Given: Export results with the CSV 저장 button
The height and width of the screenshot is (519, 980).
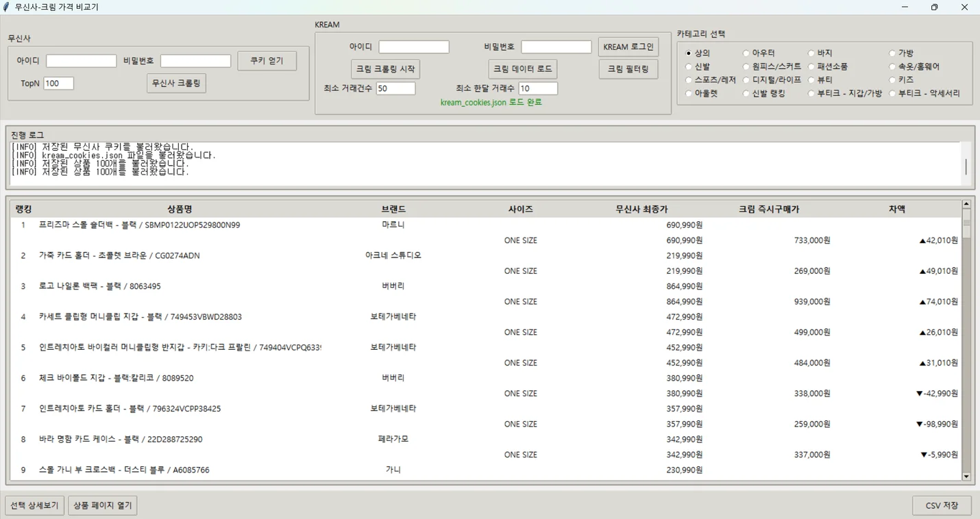Looking at the screenshot, I should pos(942,505).
